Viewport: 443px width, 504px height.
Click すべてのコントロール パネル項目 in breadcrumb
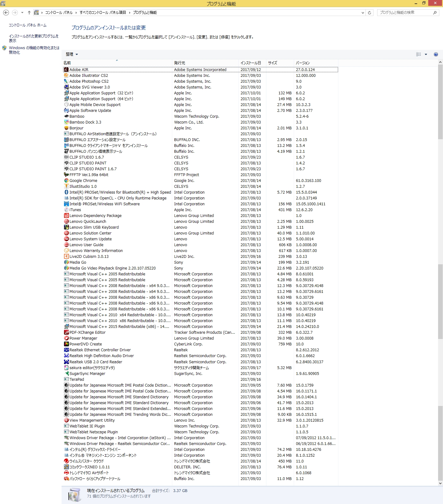pos(103,13)
